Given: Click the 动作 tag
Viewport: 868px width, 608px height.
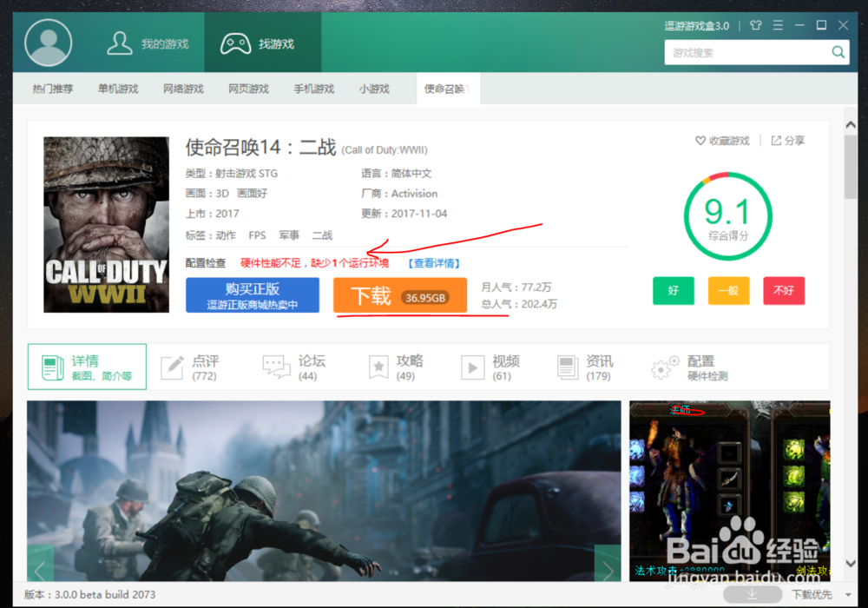Looking at the screenshot, I should pos(226,235).
